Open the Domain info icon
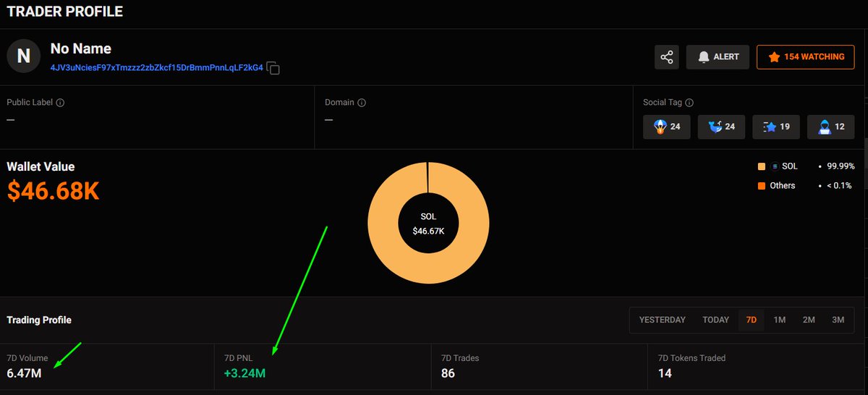Image resolution: width=868 pixels, height=395 pixels. click(361, 103)
